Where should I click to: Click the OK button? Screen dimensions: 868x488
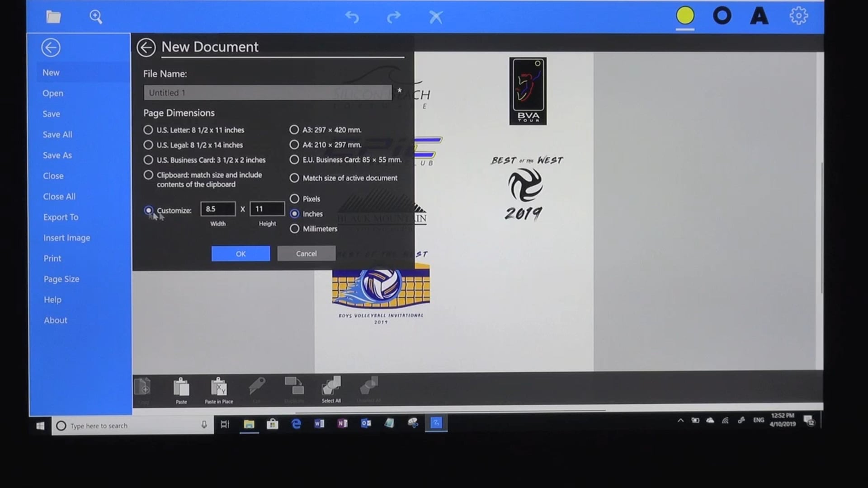pyautogui.click(x=241, y=253)
